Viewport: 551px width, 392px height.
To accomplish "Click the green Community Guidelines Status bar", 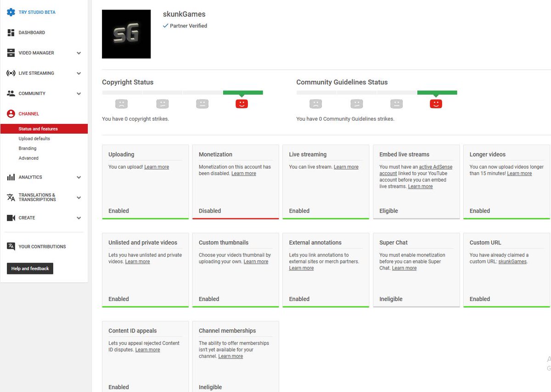I will coord(437,93).
